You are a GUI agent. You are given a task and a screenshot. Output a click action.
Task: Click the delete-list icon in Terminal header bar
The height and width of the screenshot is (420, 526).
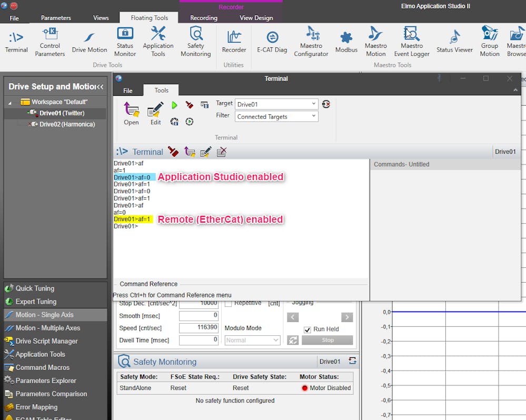point(222,152)
